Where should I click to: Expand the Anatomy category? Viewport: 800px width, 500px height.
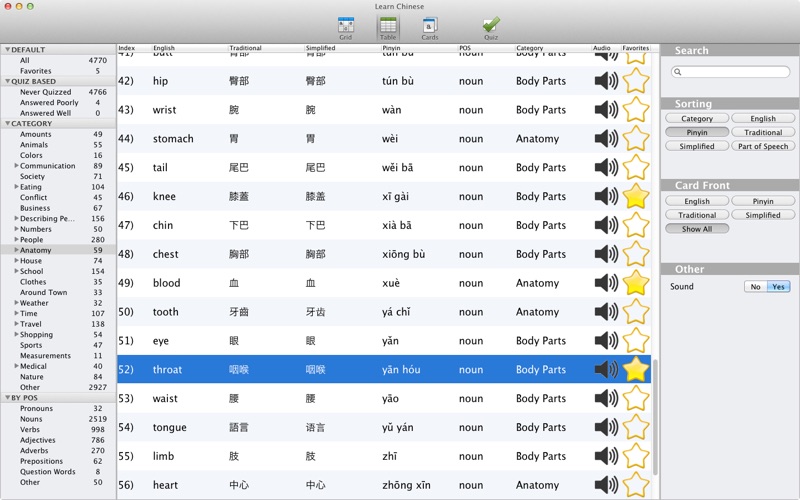[16, 250]
